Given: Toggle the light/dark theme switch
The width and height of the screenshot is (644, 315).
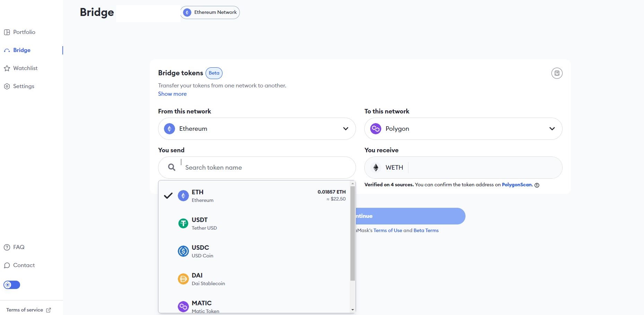Looking at the screenshot, I should [x=12, y=285].
